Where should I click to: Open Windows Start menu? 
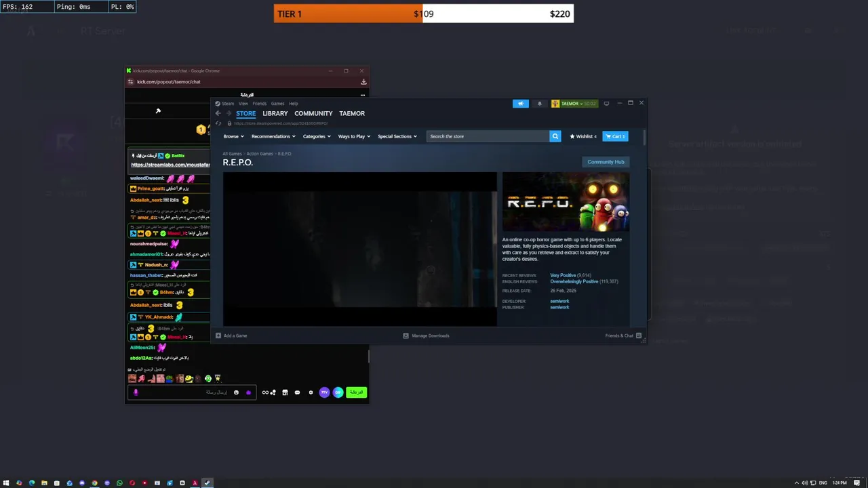(x=6, y=483)
